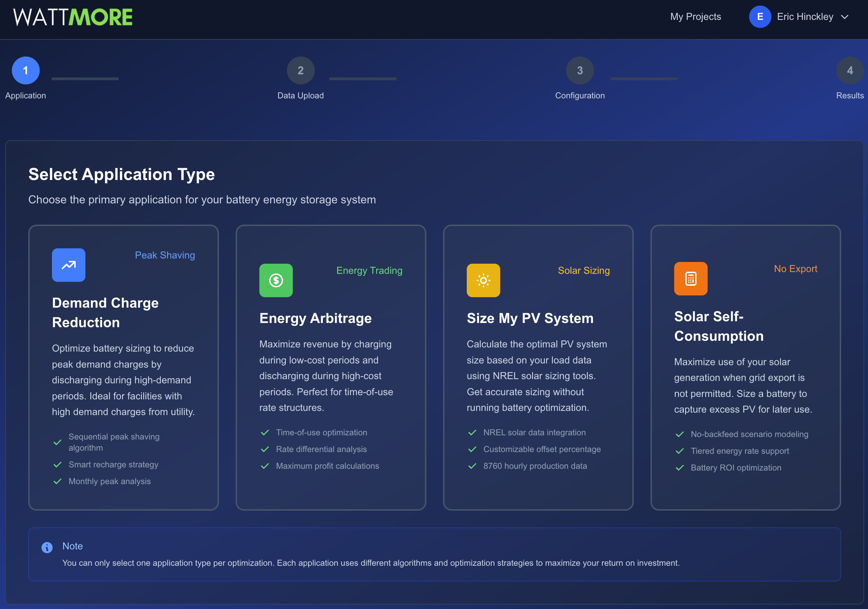
Task: Click the orange calculator No Export icon
Action: (690, 279)
